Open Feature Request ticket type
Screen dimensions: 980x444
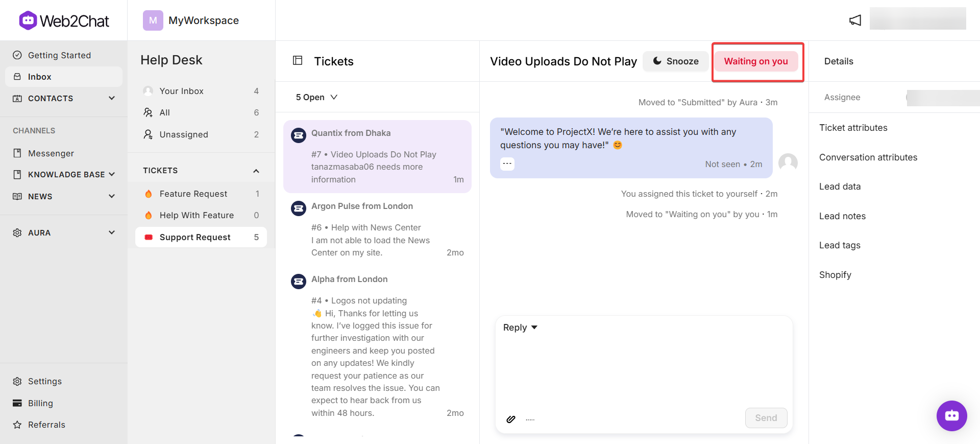tap(201, 194)
